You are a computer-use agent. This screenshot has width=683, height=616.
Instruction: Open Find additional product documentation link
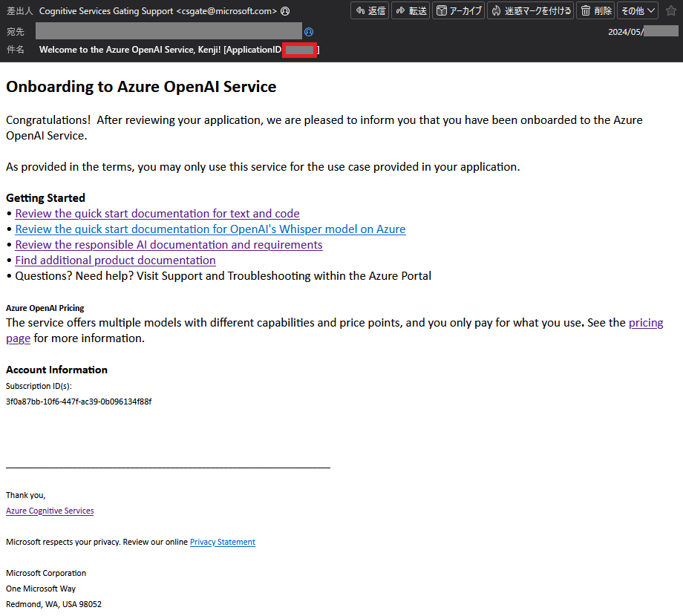click(115, 261)
